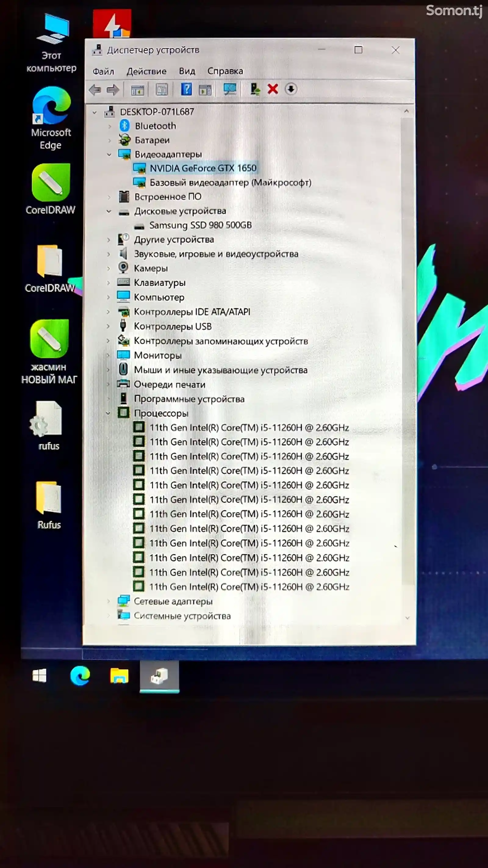Open Windows Start menu
Screen dimensions: 488x868
pos(39,676)
